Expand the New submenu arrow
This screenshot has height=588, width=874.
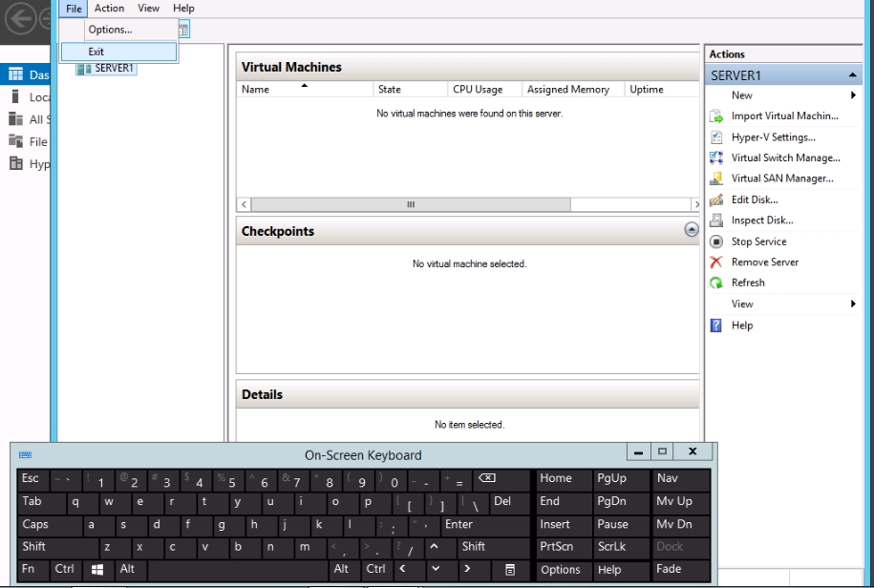click(852, 95)
